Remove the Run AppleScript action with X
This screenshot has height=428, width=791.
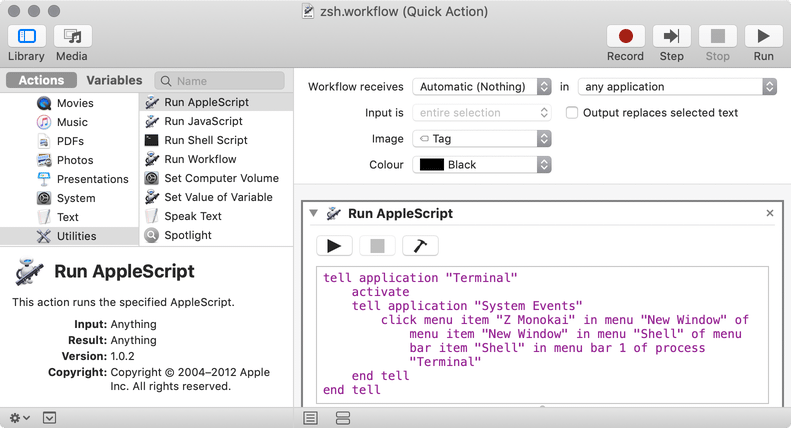770,213
